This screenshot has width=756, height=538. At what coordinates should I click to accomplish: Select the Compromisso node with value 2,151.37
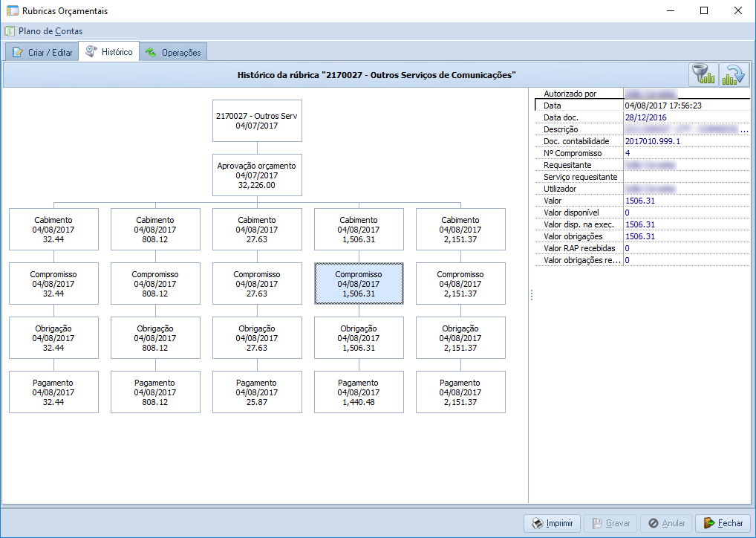[x=460, y=284]
